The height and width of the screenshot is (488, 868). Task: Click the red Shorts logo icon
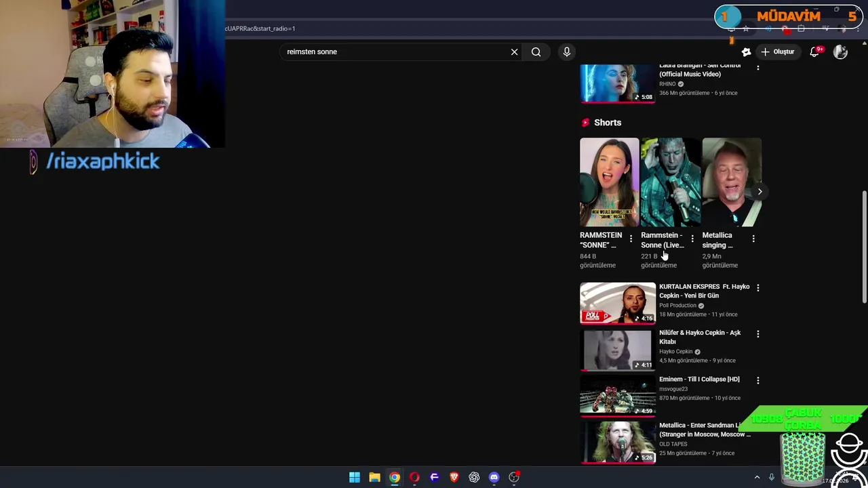(585, 123)
